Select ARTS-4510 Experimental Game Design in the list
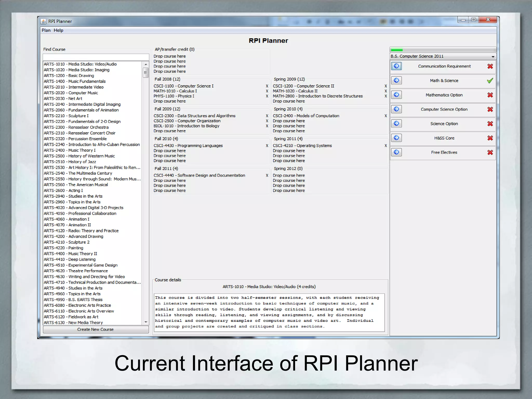 [81, 265]
